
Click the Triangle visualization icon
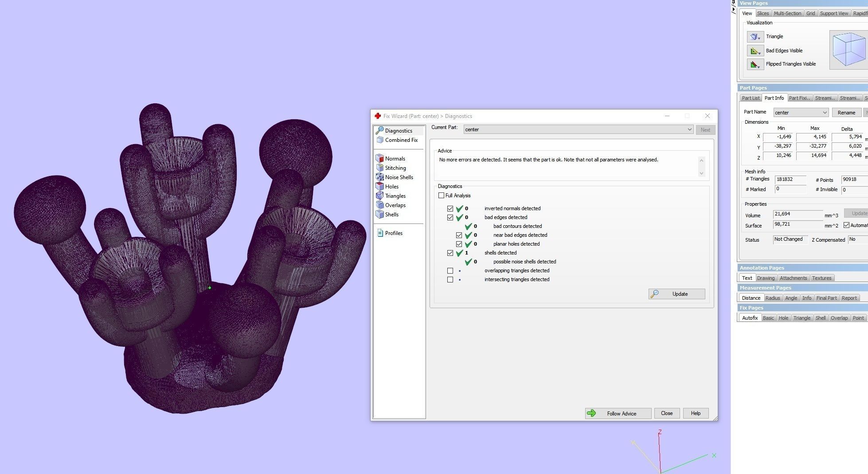755,36
